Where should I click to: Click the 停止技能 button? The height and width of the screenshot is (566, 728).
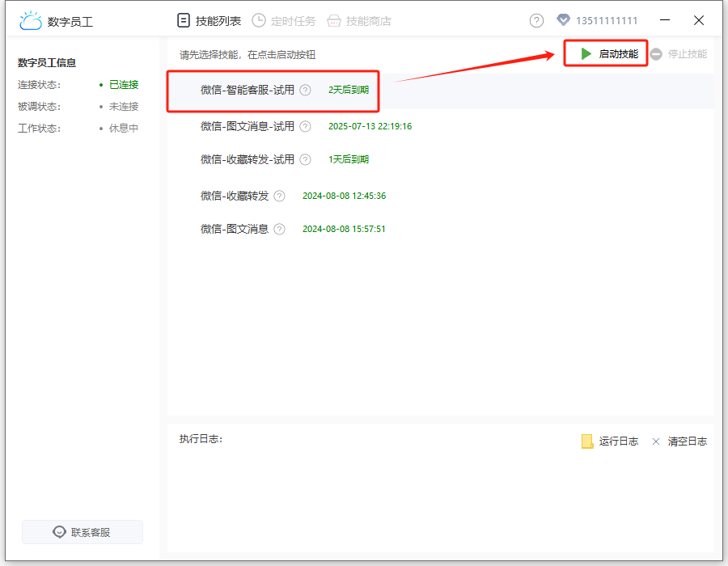pos(679,54)
